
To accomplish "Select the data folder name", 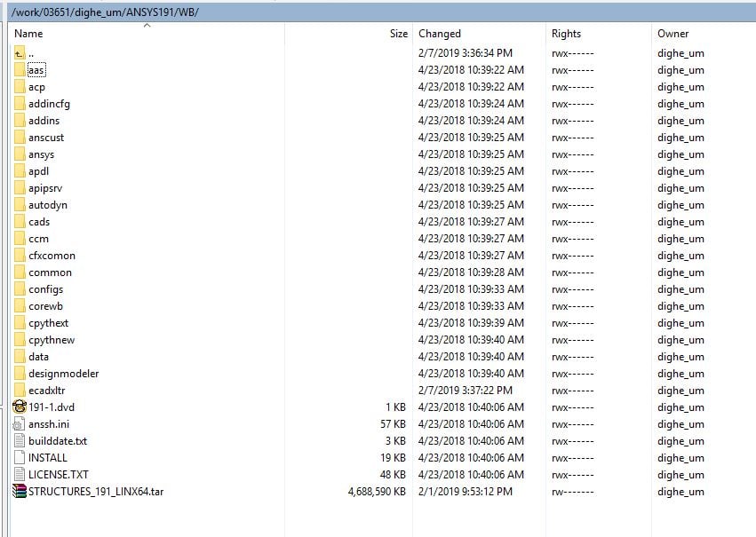I will 38,357.
